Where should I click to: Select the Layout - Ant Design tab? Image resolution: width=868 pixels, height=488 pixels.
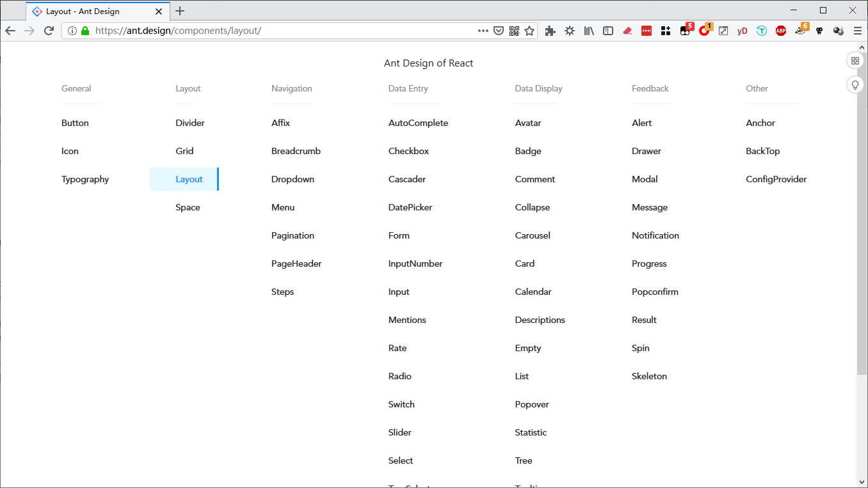point(98,12)
